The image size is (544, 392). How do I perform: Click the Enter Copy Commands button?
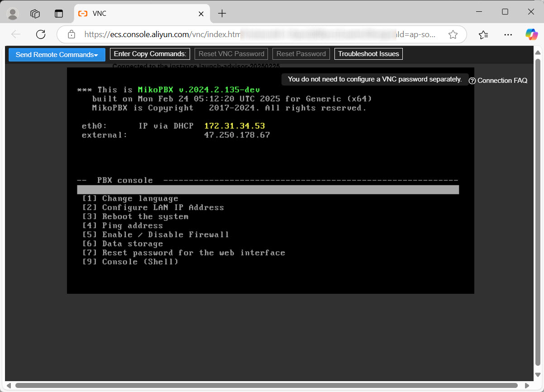[x=150, y=54]
